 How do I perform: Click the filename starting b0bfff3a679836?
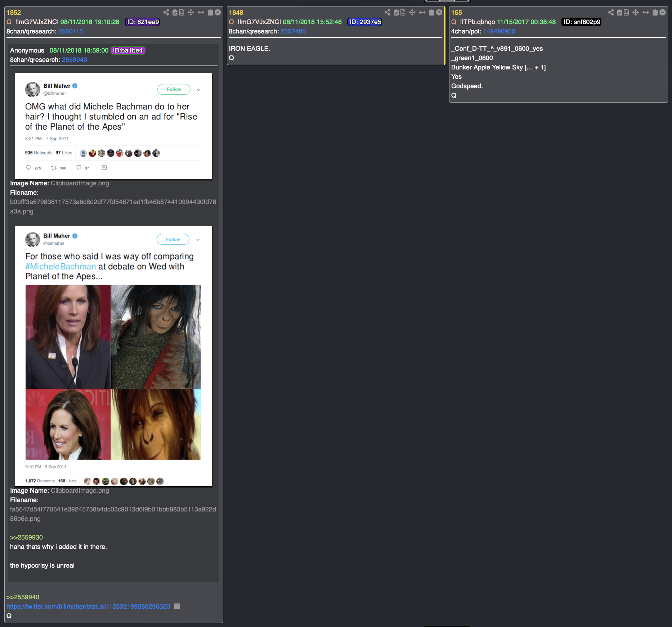click(113, 207)
